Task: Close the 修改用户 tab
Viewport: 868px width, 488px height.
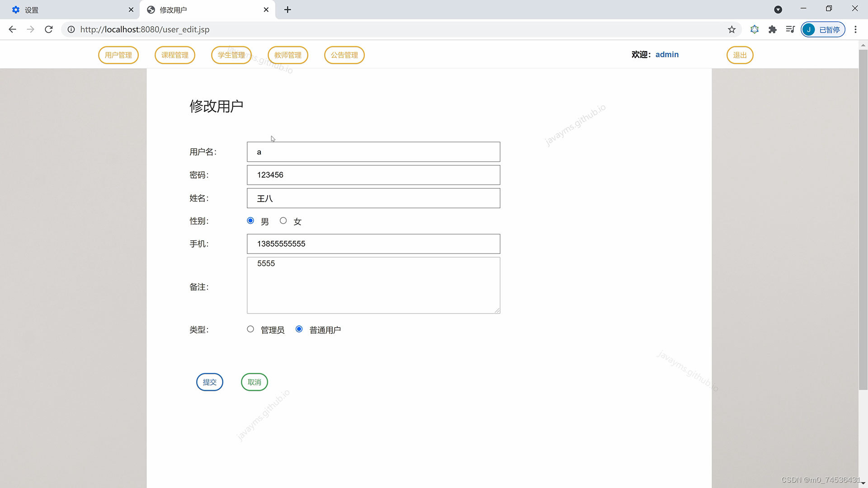Action: click(x=266, y=9)
